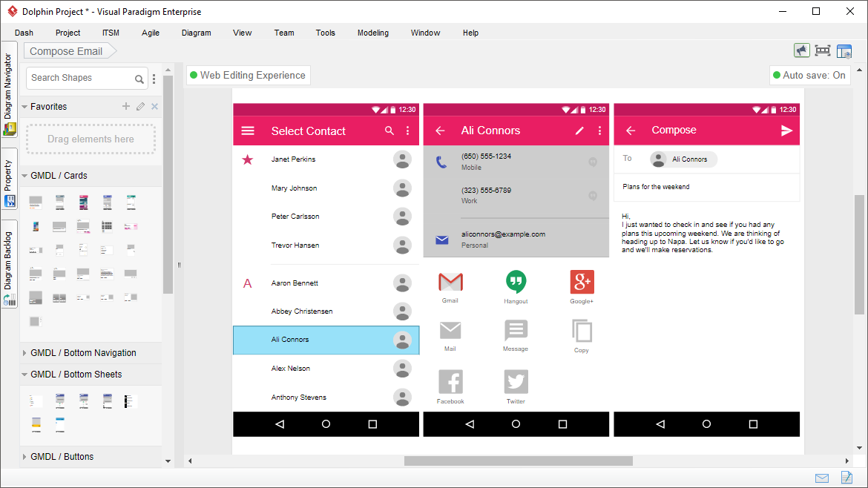868x488 pixels.
Task: Collapse the Favorites section
Action: pos(24,106)
